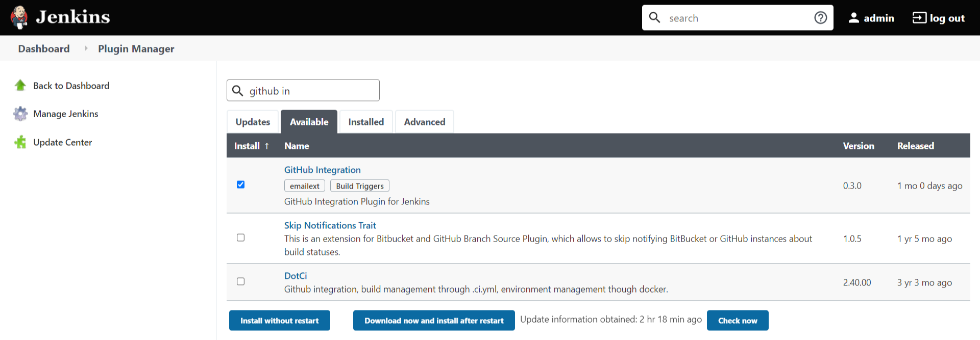Click the Jenkins title text in header
Viewport: 980px width, 340px height.
point(73,17)
